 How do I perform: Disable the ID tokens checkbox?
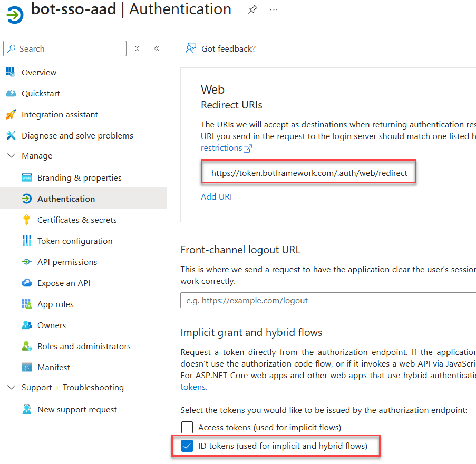187,446
